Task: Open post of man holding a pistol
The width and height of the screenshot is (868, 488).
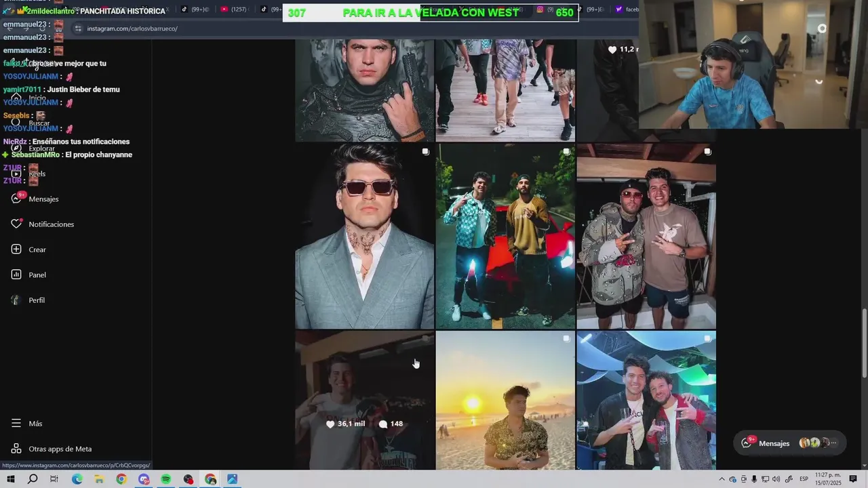Action: tap(365, 90)
